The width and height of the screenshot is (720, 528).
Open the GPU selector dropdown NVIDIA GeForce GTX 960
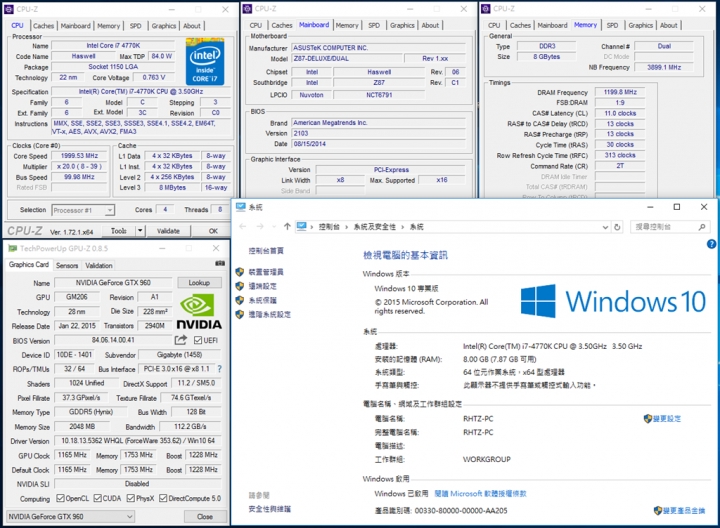point(70,517)
